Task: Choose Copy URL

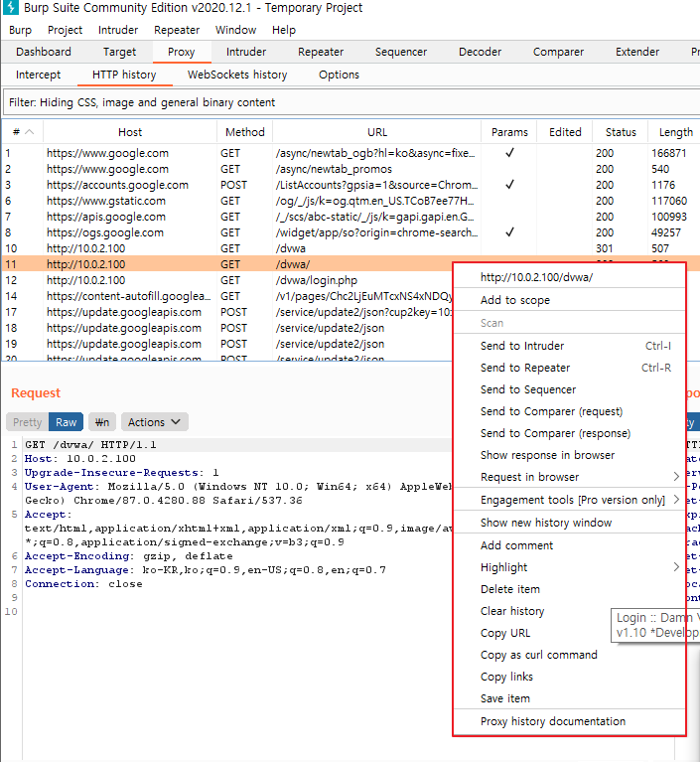Action: click(x=532, y=633)
